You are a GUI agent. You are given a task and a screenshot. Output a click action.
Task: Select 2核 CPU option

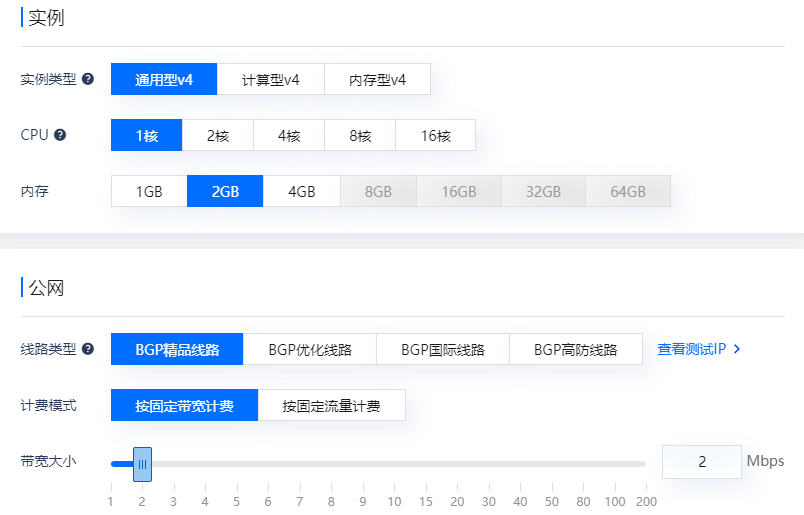(x=218, y=136)
